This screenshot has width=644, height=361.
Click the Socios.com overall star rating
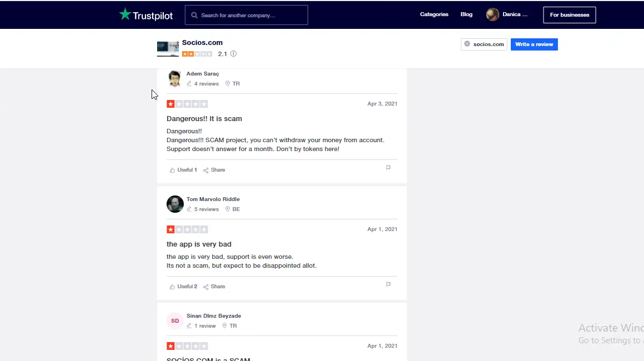(197, 54)
